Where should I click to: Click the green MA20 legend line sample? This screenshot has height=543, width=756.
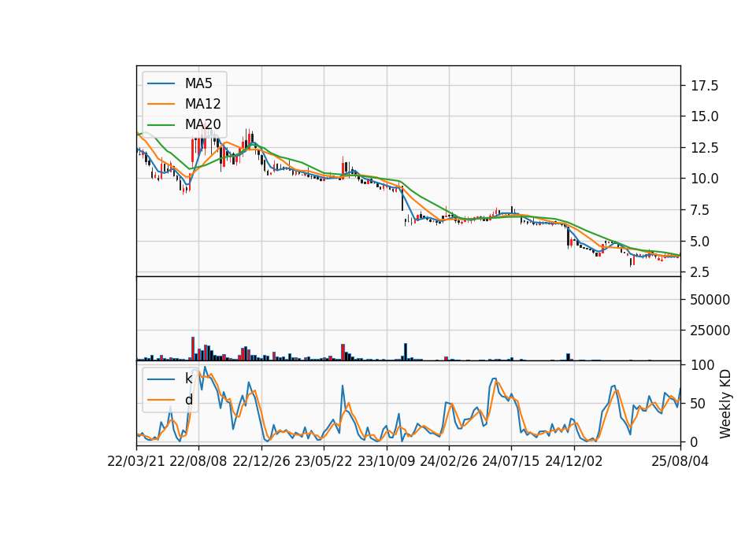pyautogui.click(x=161, y=124)
